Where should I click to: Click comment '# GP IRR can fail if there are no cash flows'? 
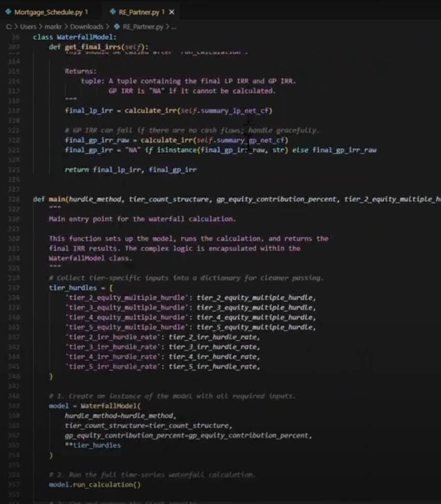[x=192, y=130]
